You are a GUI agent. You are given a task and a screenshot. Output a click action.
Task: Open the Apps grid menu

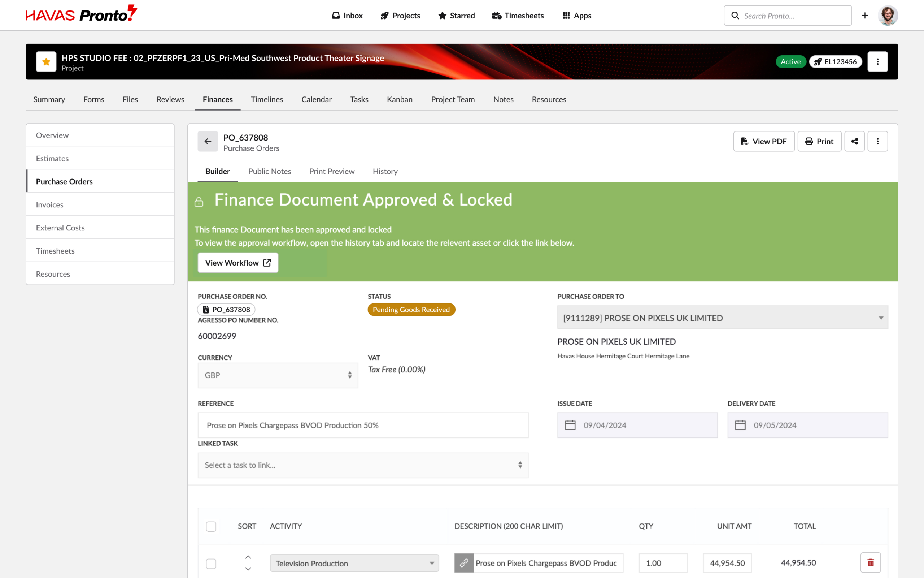point(576,16)
